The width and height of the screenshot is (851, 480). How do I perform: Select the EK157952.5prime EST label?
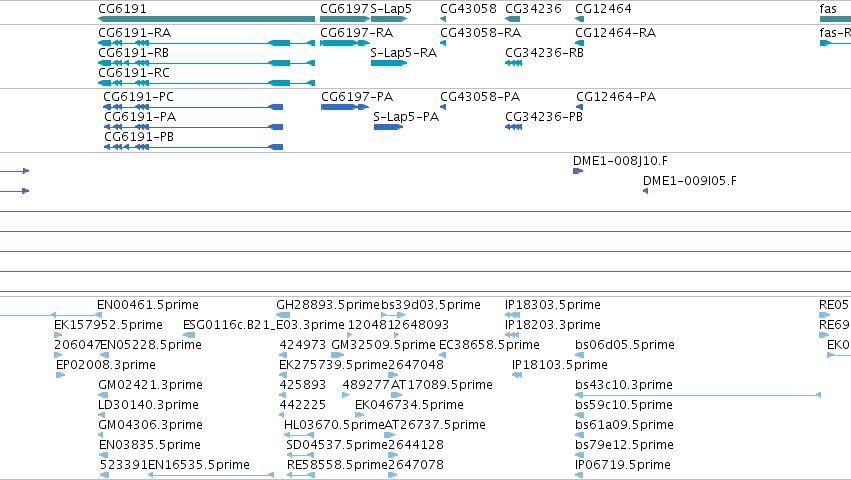click(x=108, y=325)
